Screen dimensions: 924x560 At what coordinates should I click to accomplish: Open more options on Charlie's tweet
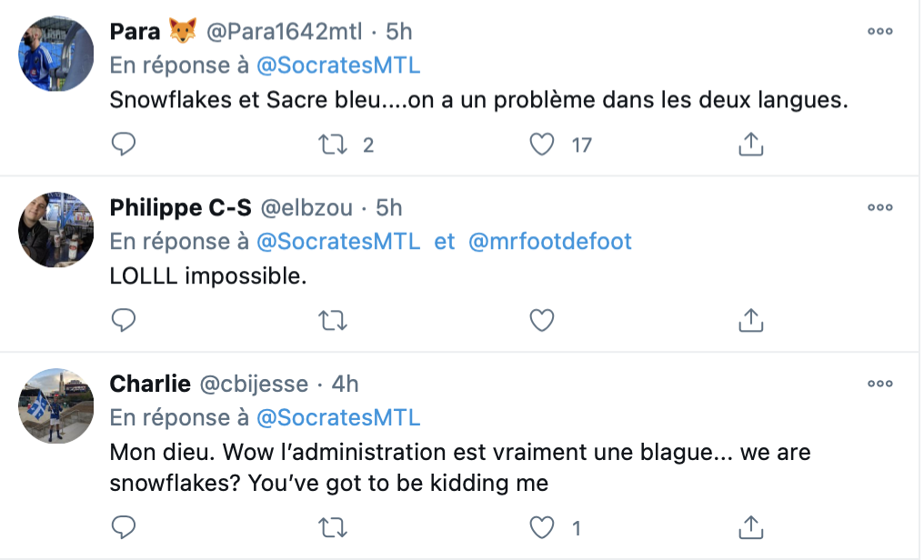pyautogui.click(x=879, y=384)
